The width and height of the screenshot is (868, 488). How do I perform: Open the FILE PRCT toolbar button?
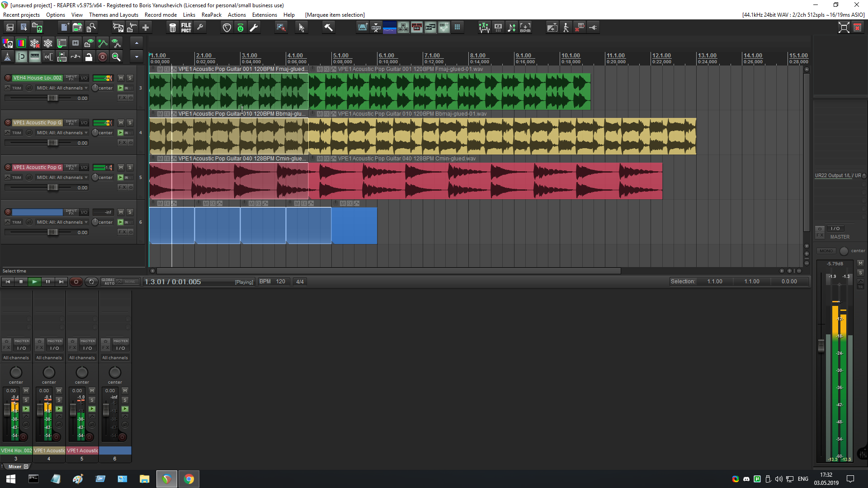click(x=186, y=28)
